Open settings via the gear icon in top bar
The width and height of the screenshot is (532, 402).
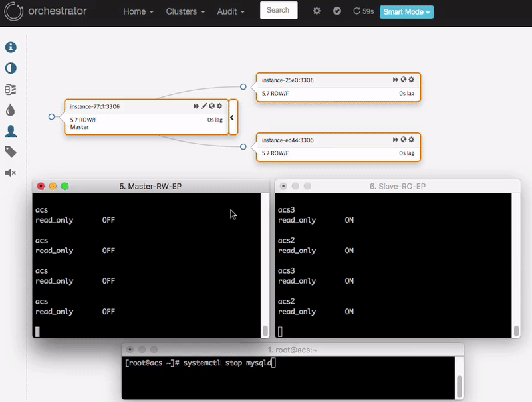coord(317,11)
